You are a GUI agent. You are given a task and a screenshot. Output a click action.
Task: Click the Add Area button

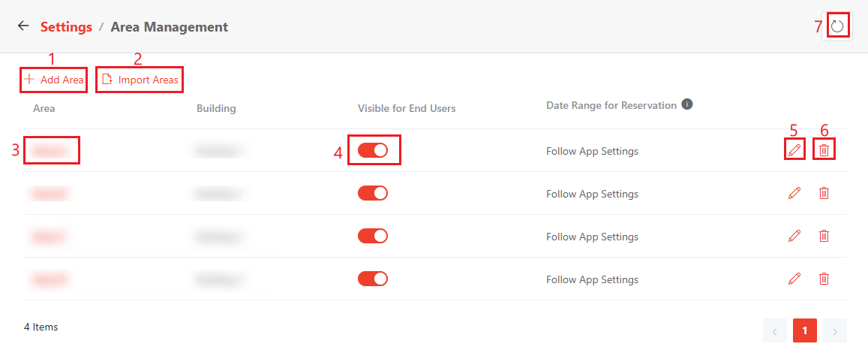click(x=54, y=80)
